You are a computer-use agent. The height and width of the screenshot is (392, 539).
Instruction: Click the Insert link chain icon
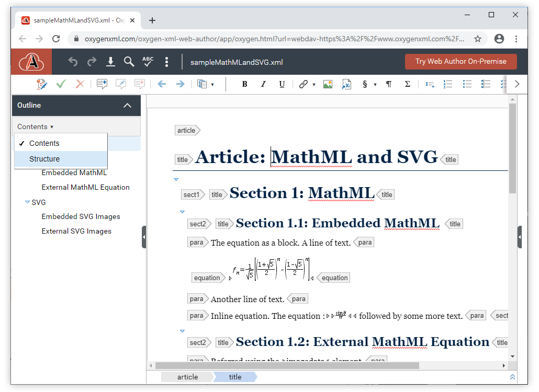303,84
